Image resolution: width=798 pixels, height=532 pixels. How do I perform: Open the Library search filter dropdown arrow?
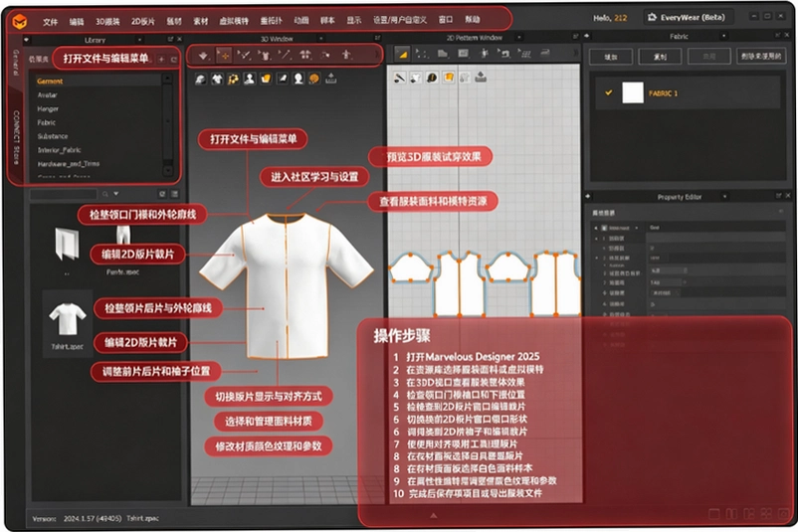pyautogui.click(x=116, y=194)
